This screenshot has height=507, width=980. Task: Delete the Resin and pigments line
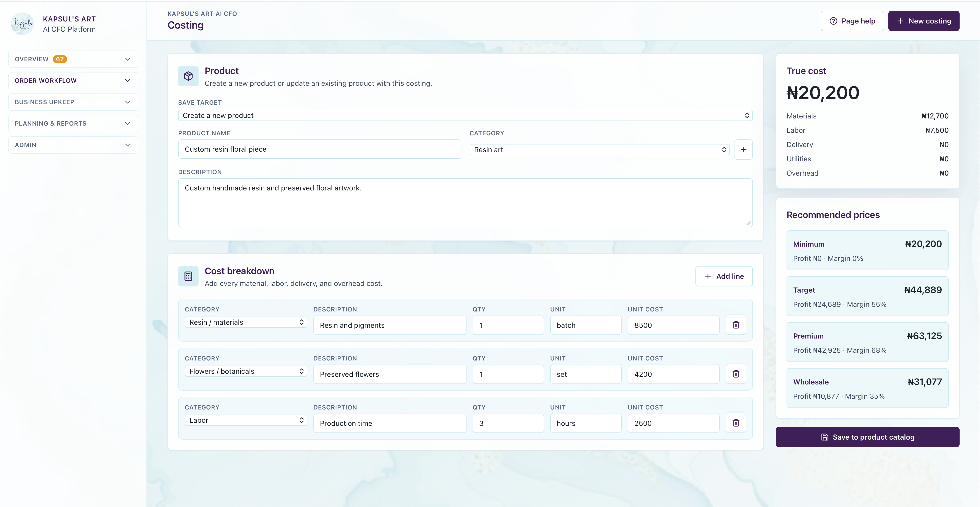[736, 325]
